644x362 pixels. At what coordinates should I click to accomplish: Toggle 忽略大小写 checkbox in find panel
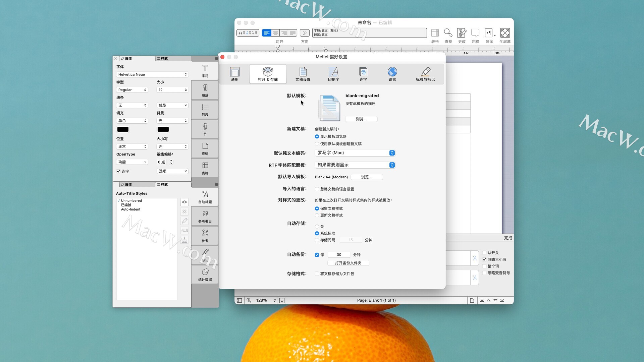[x=484, y=259]
